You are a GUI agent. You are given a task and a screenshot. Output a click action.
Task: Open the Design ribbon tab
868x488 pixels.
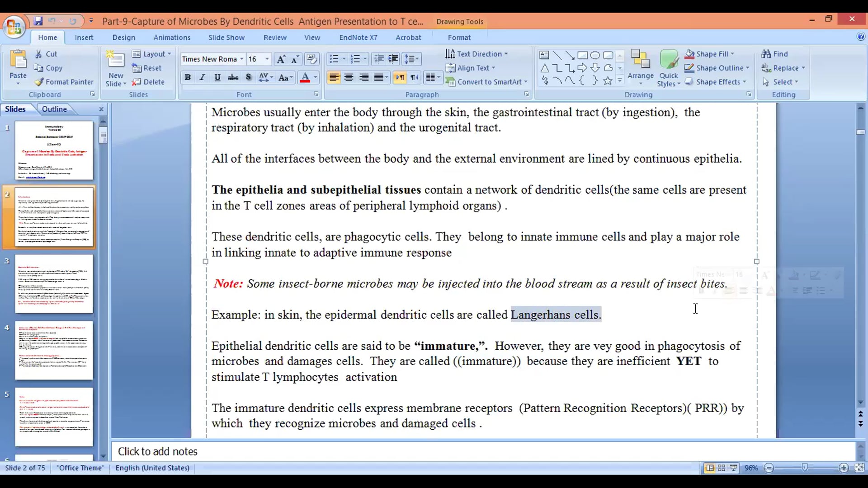[x=124, y=38]
